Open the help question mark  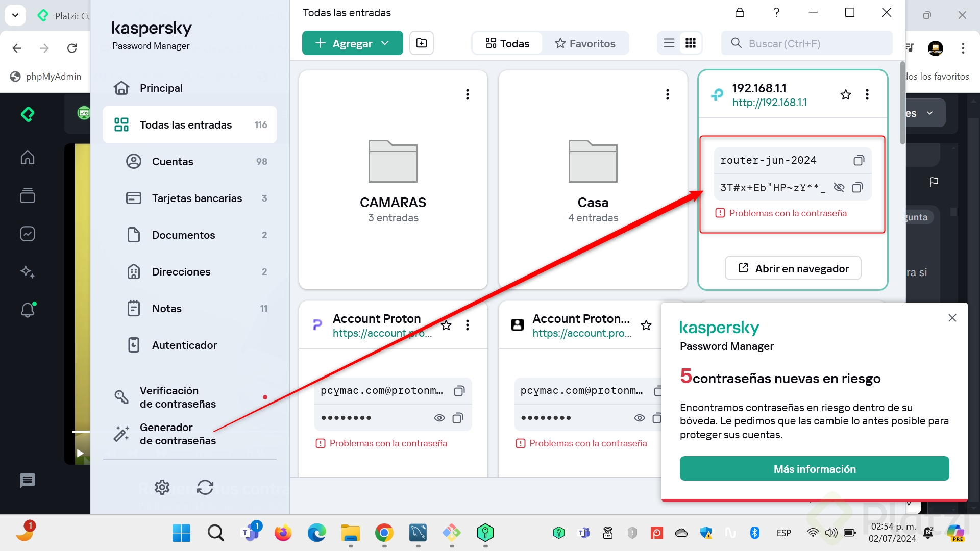[776, 12]
